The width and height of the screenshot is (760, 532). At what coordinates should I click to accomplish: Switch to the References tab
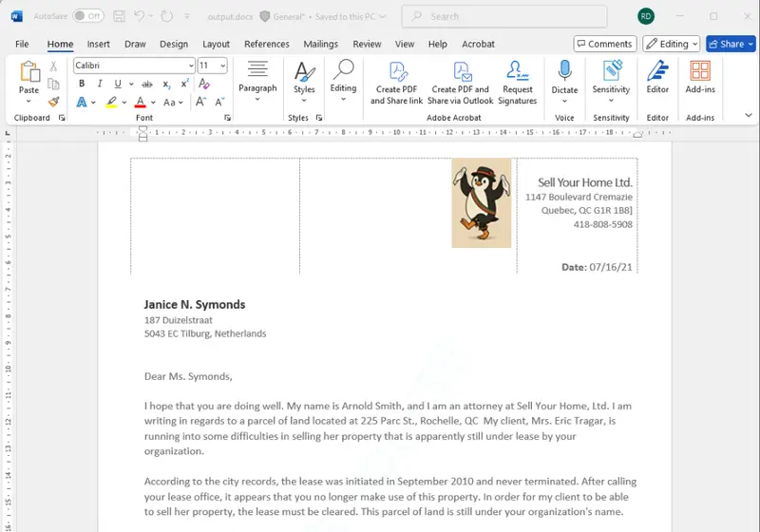pos(267,44)
